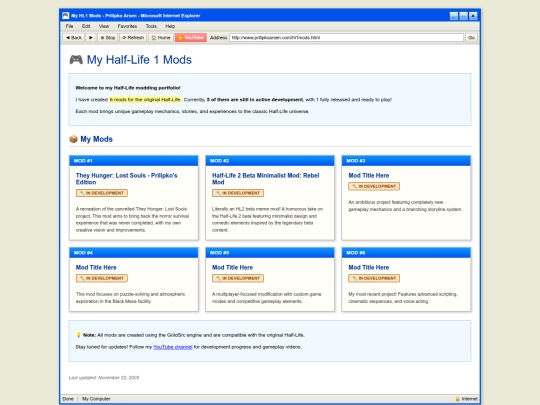Click the MOD #1 card header
The height and width of the screenshot is (405, 540).
coord(134,161)
